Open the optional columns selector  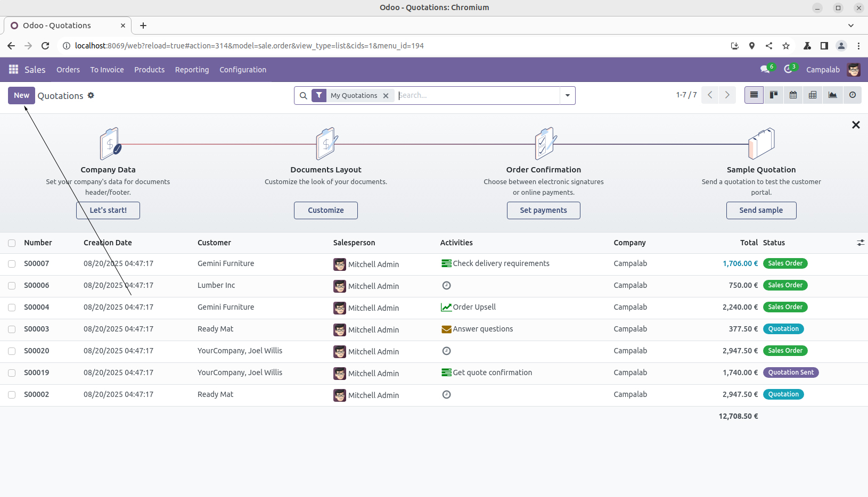click(860, 243)
